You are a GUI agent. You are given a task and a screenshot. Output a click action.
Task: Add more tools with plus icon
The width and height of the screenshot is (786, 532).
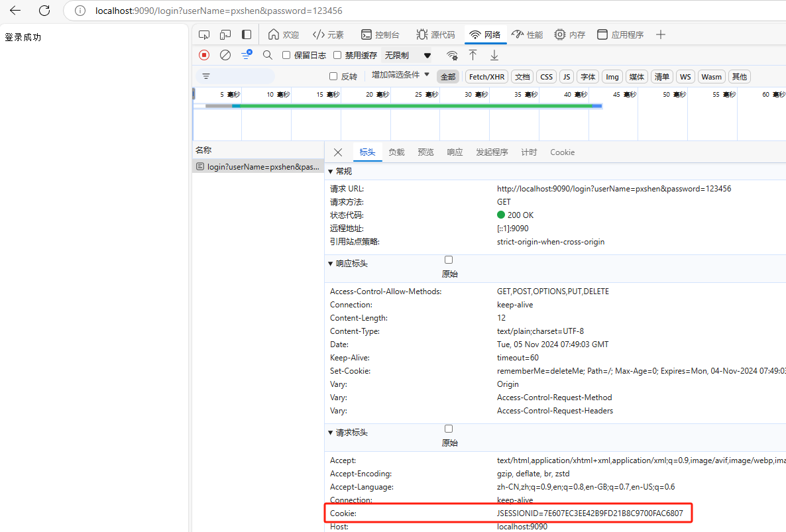[x=661, y=34]
